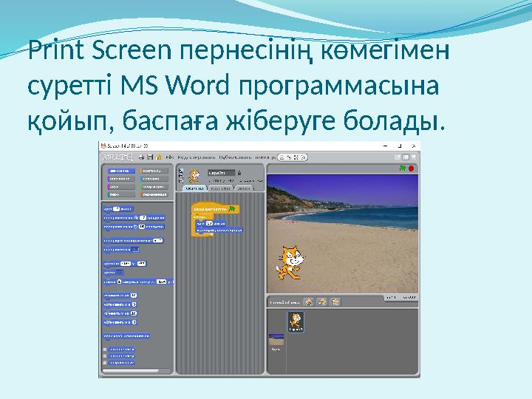Click the 'when green flag clicked' hat block
Image resolution: width=532 pixels, height=399 pixels.
tap(215, 209)
